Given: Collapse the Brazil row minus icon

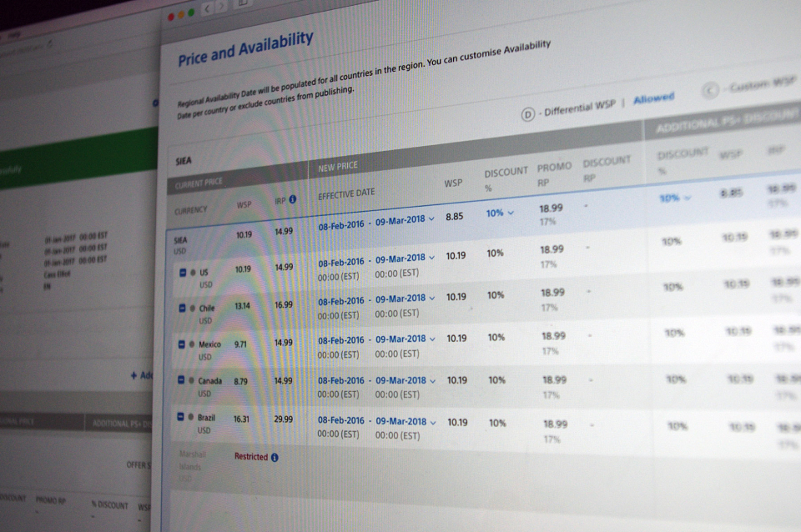Looking at the screenshot, I should pos(180,417).
